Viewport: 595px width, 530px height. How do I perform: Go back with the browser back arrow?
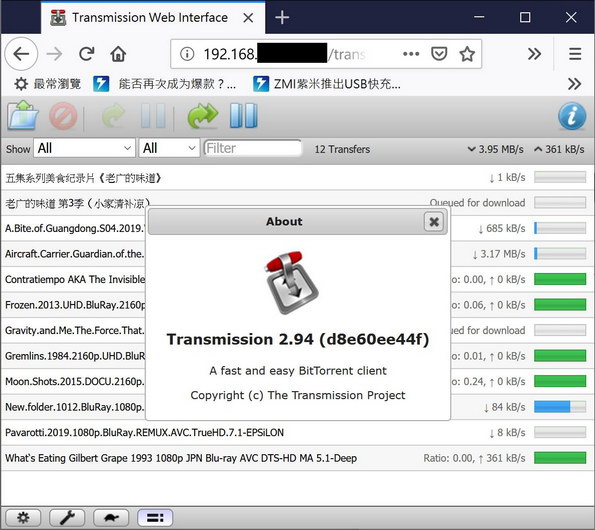coord(21,54)
